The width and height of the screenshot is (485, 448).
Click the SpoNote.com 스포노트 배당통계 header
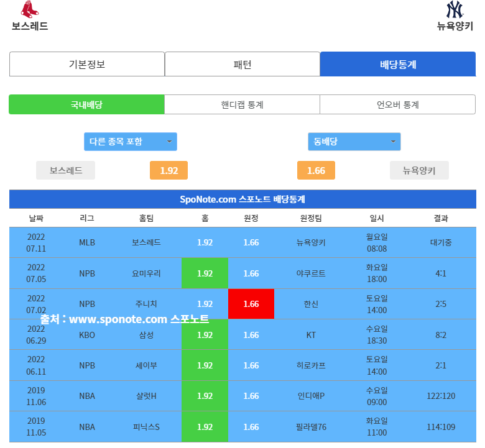coord(242,199)
